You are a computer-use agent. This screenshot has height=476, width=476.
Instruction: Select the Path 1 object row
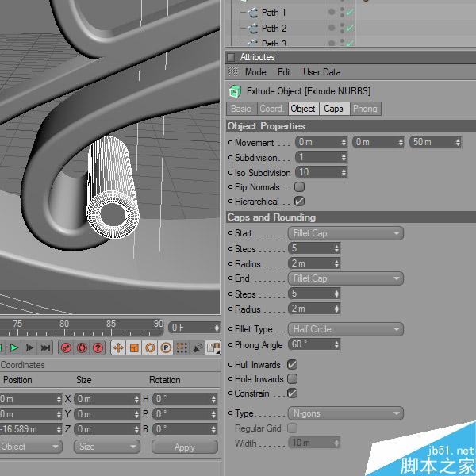click(273, 13)
